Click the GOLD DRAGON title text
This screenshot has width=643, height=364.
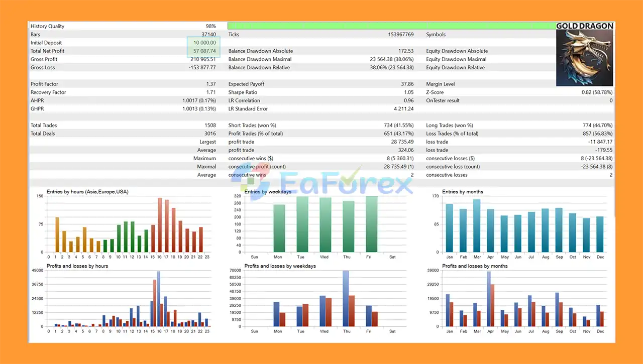(x=585, y=26)
